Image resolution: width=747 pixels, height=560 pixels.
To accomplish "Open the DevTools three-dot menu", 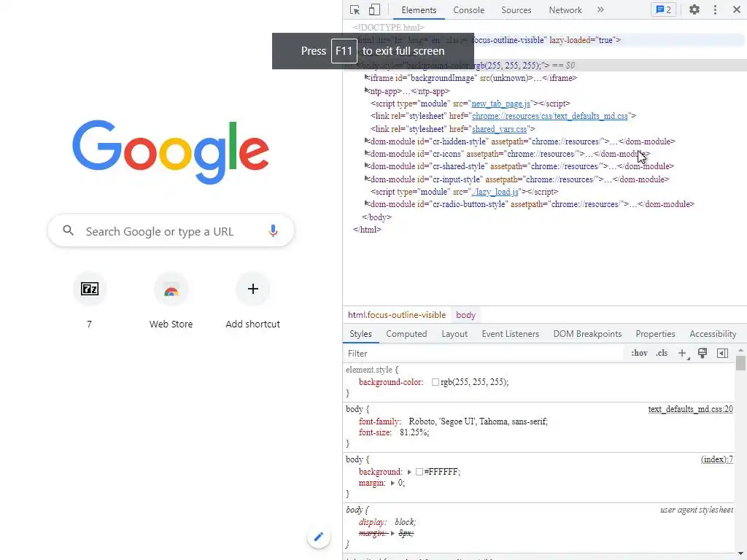I will (x=715, y=9).
